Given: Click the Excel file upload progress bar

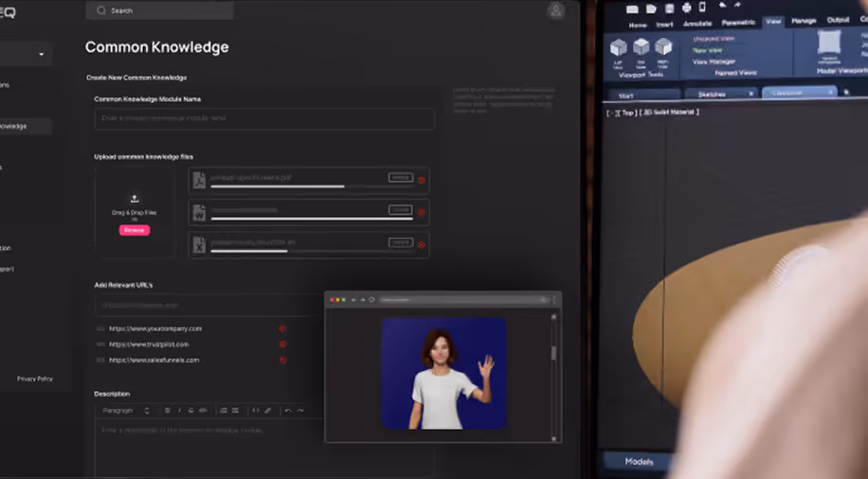Looking at the screenshot, I should pyautogui.click(x=312, y=251).
